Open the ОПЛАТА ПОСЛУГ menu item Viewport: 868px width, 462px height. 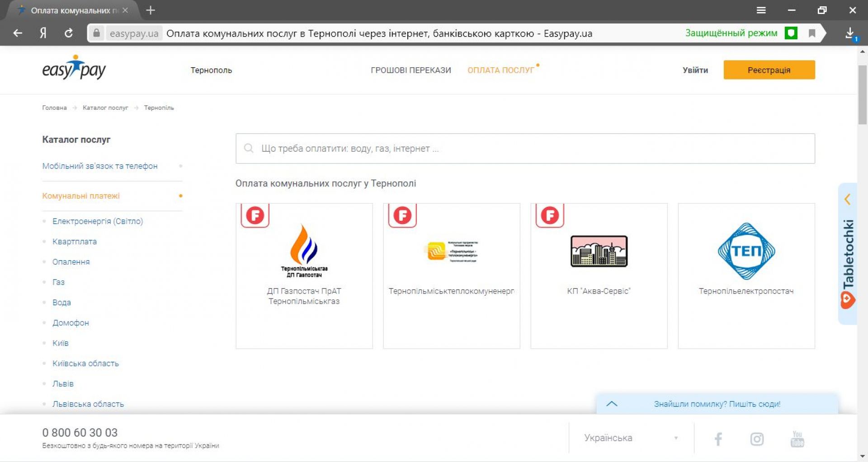point(500,70)
